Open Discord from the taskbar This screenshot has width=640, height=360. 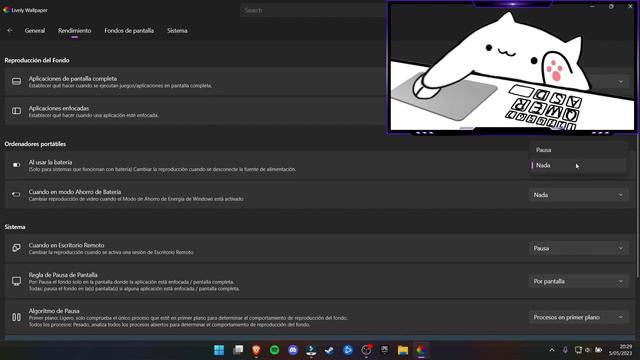[x=293, y=350]
